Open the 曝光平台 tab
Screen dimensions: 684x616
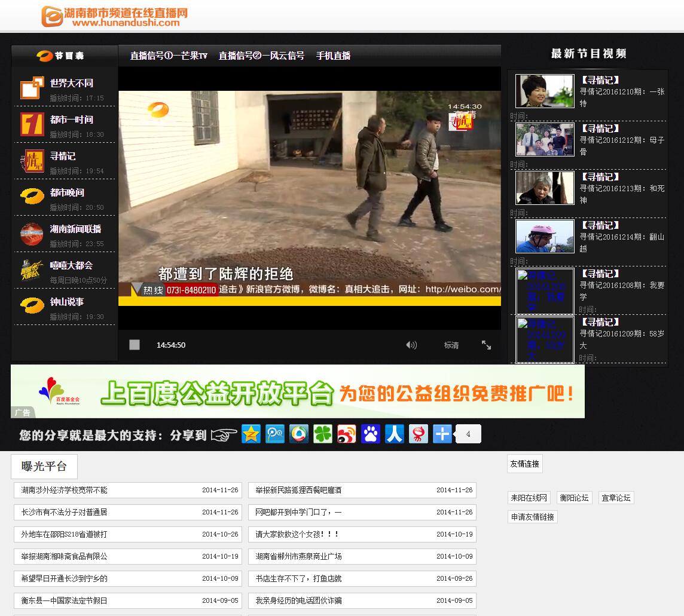point(44,467)
